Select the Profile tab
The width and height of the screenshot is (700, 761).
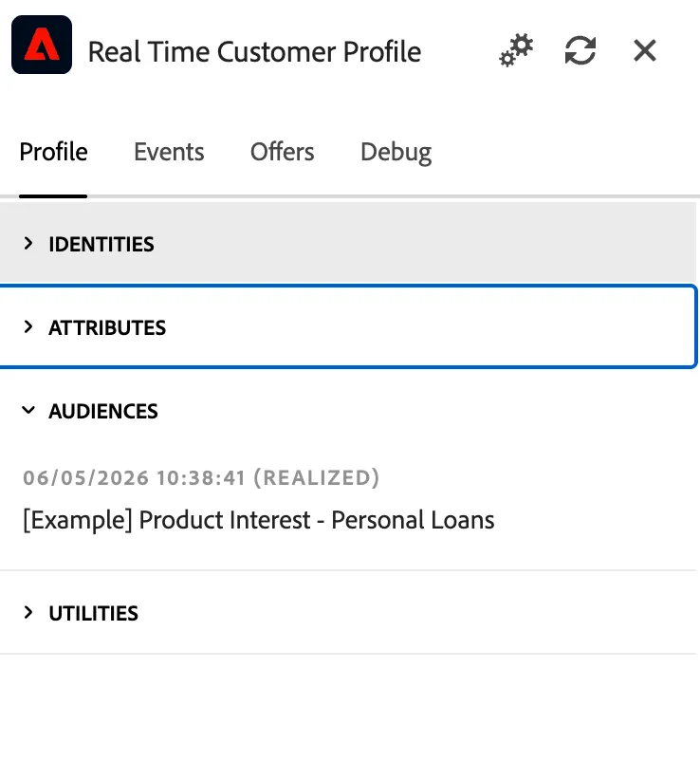coord(53,152)
